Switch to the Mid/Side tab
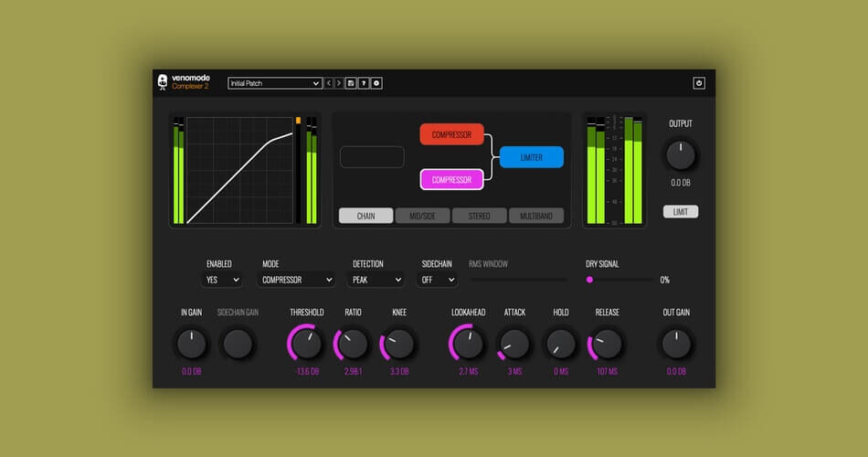This screenshot has height=457, width=868. [422, 216]
